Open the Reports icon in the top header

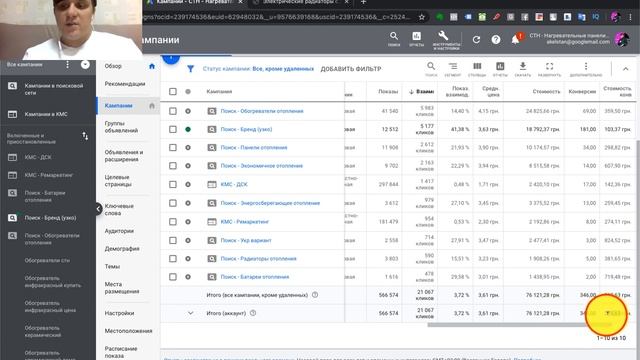tap(416, 36)
